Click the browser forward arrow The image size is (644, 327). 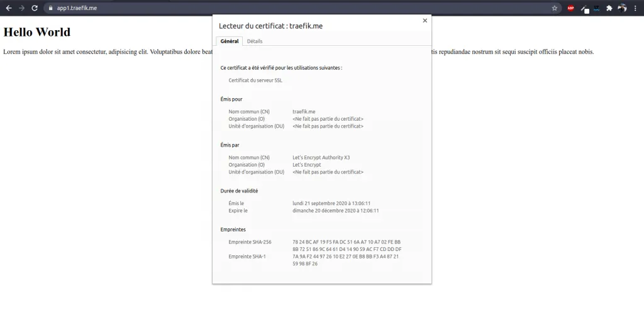coord(22,8)
